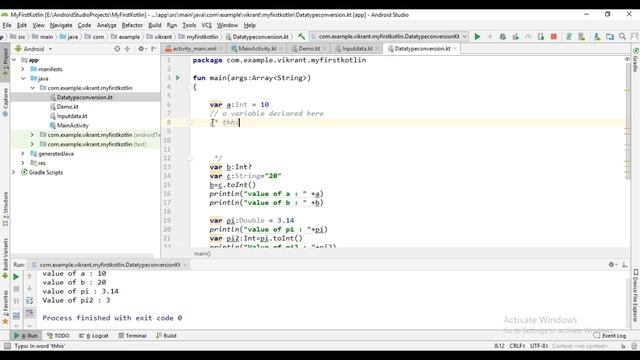Image resolution: width=640 pixels, height=360 pixels.
Task: Open the Gradle side panel tab
Action: 636,60
